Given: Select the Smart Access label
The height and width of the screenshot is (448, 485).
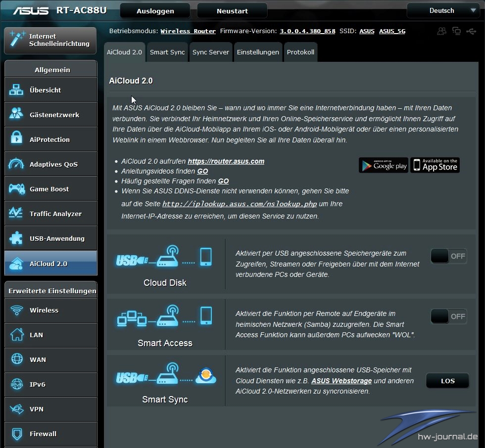Looking at the screenshot, I should tap(165, 343).
